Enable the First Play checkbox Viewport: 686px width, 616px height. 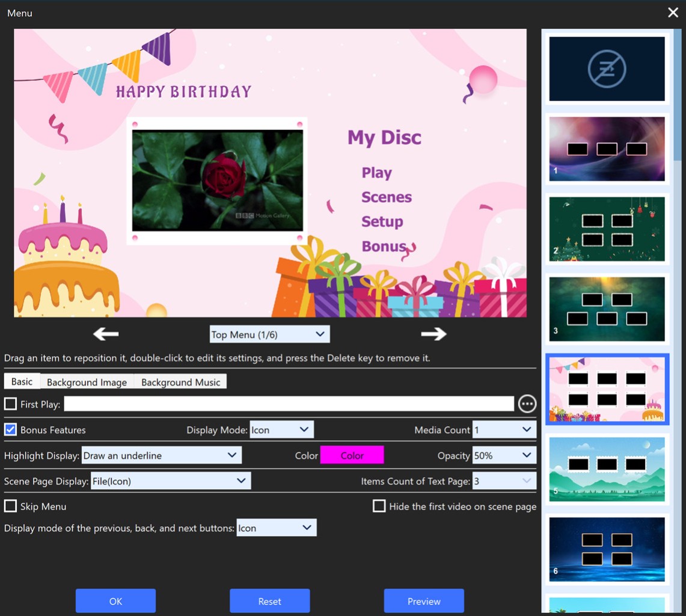11,404
